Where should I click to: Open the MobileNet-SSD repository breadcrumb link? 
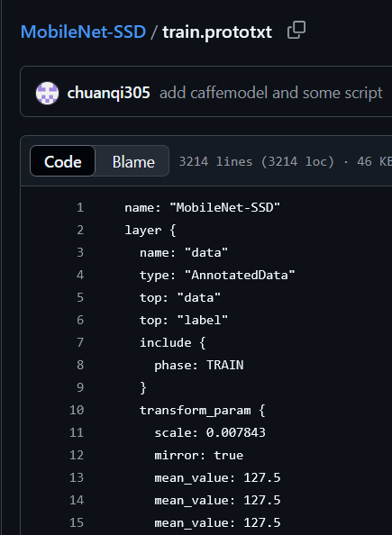click(83, 32)
